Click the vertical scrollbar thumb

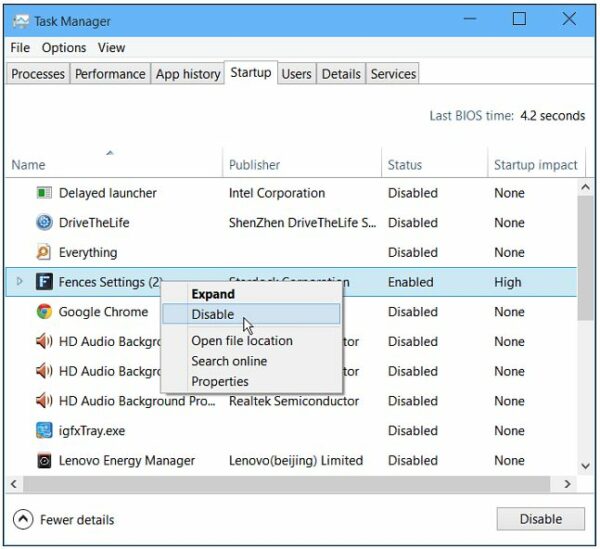[585, 257]
